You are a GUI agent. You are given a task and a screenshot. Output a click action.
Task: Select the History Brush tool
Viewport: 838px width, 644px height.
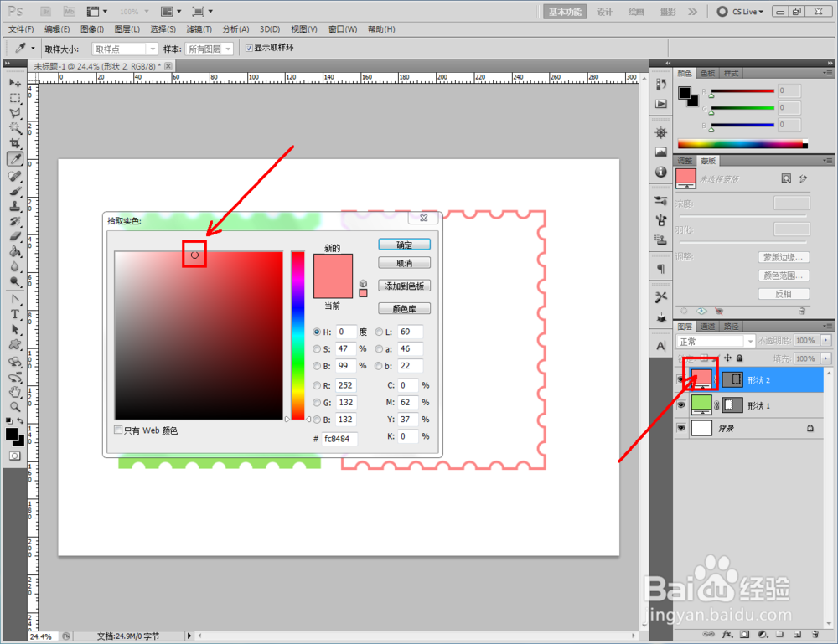point(15,221)
